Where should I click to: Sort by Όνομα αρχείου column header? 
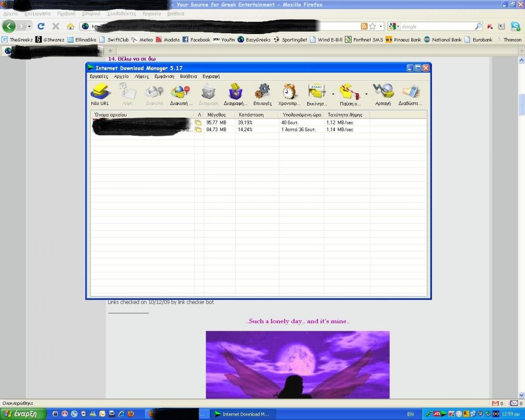pos(142,115)
